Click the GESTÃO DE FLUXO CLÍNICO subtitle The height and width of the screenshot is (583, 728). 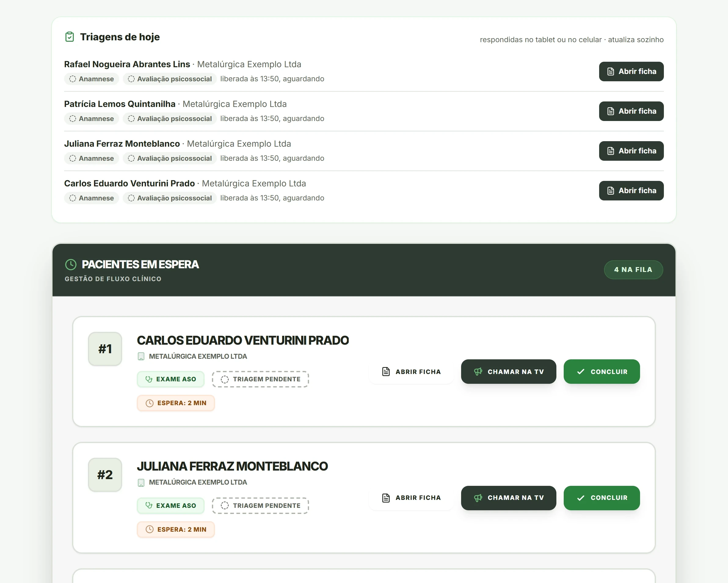point(113,279)
